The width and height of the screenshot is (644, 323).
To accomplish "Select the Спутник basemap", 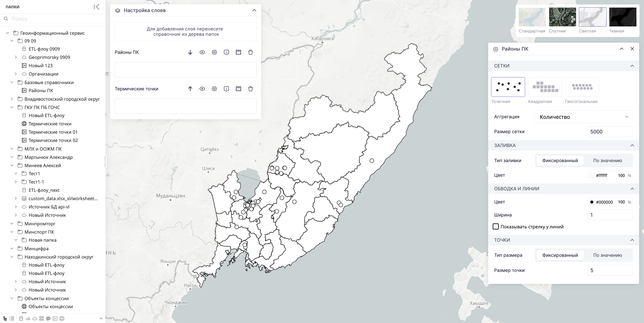I will (x=562, y=17).
